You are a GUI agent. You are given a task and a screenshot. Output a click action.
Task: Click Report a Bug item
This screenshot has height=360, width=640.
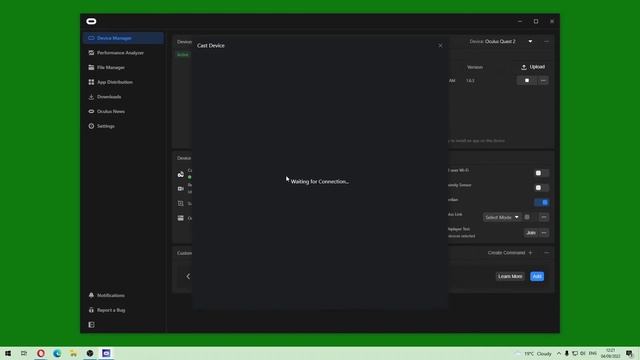click(x=107, y=310)
